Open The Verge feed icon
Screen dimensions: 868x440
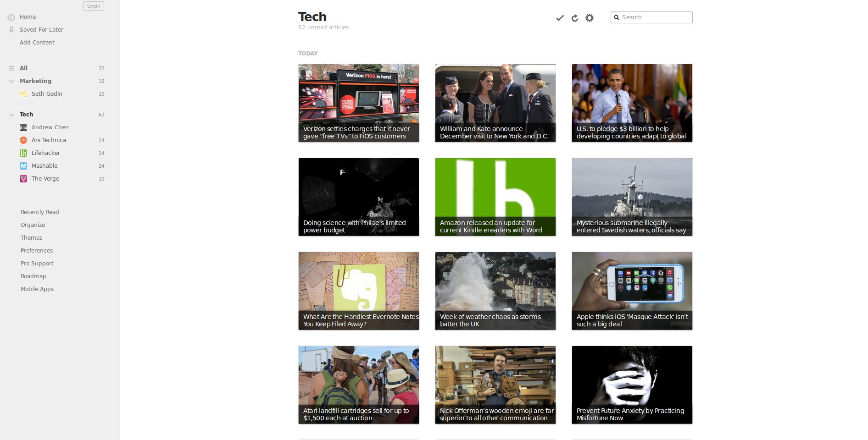tap(23, 179)
